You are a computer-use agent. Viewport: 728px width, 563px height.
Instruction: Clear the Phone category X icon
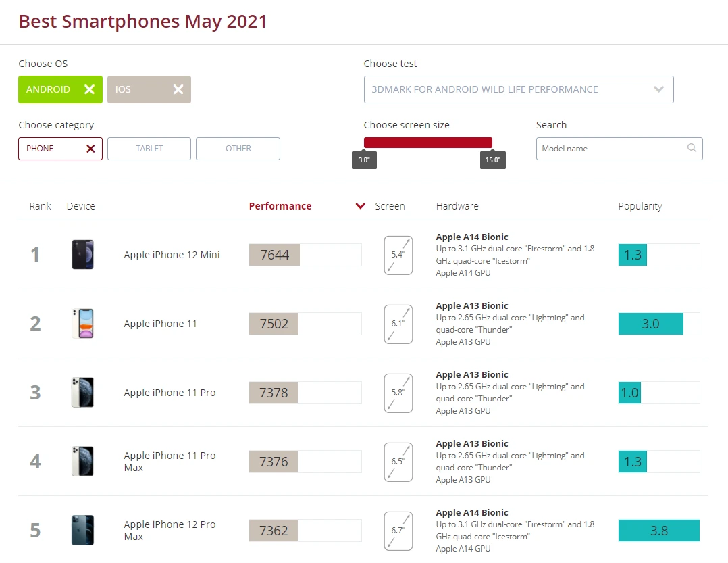point(90,149)
